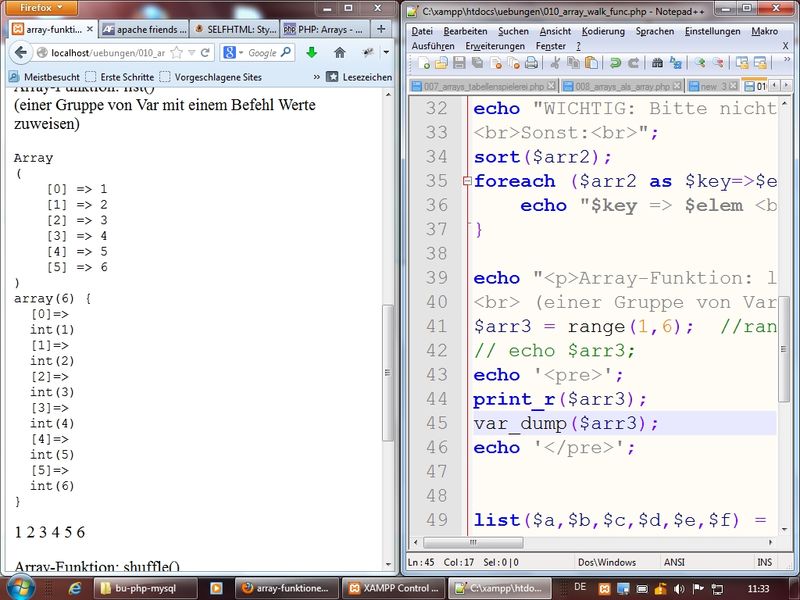Collapse the foreach block fold marker
800x600 pixels.
pos(466,182)
